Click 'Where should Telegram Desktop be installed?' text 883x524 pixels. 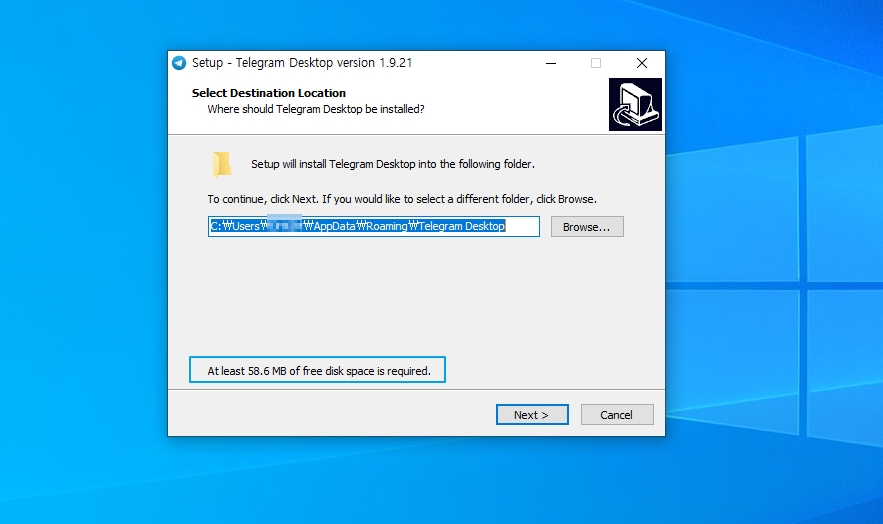316,109
